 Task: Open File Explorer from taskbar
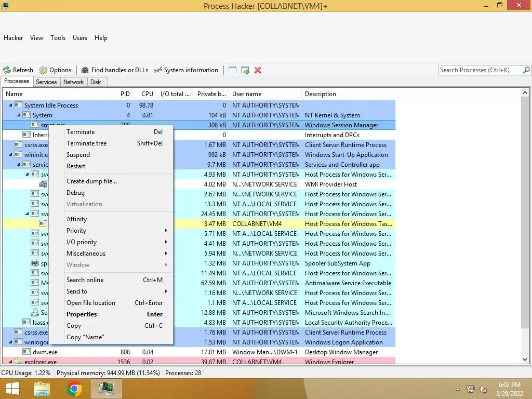pos(42,389)
